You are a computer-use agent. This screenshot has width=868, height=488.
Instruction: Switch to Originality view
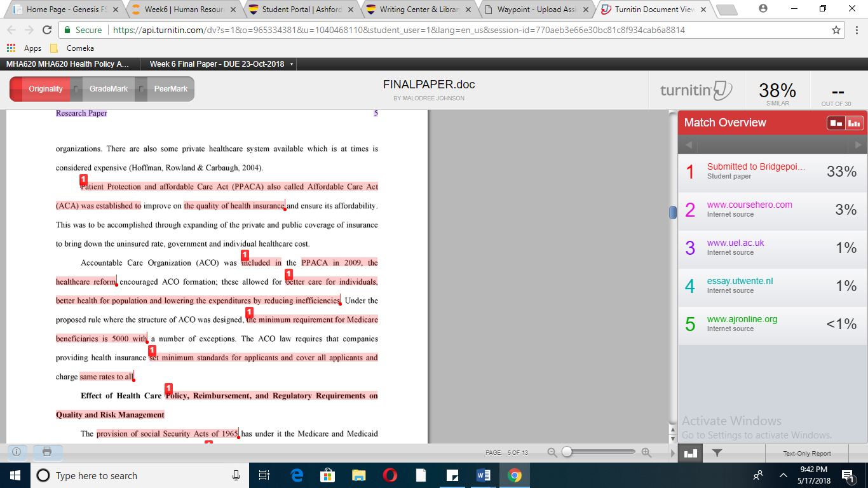tap(45, 89)
